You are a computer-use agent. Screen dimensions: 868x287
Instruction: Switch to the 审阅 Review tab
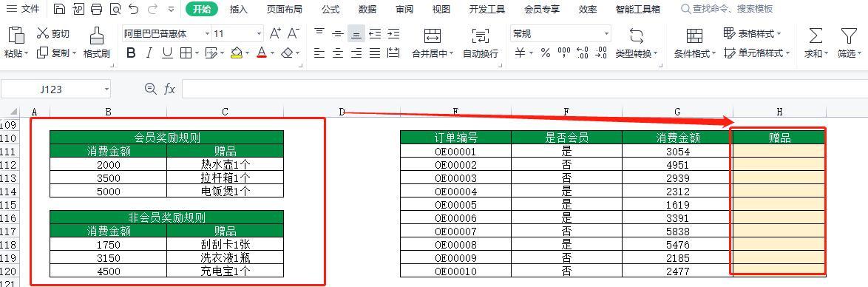click(404, 9)
